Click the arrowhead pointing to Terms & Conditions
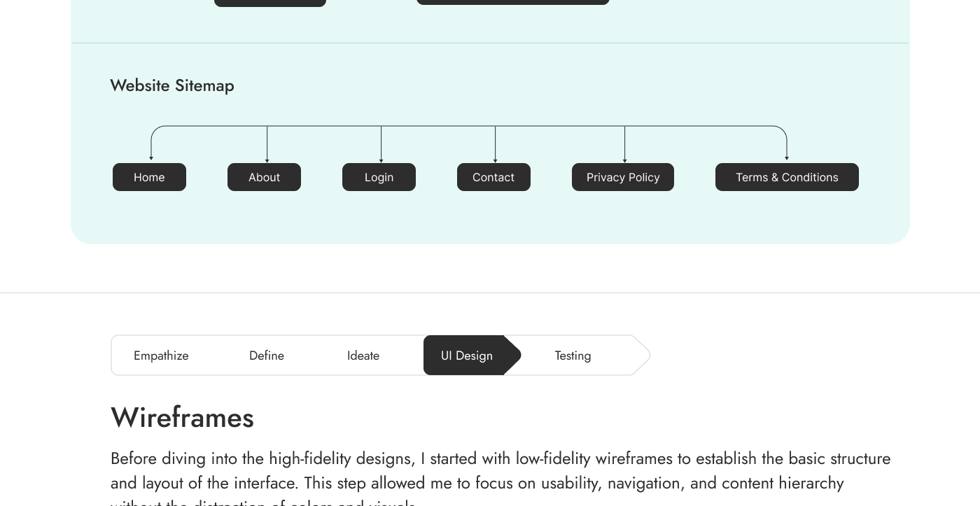This screenshot has height=506, width=980. pyautogui.click(x=787, y=158)
